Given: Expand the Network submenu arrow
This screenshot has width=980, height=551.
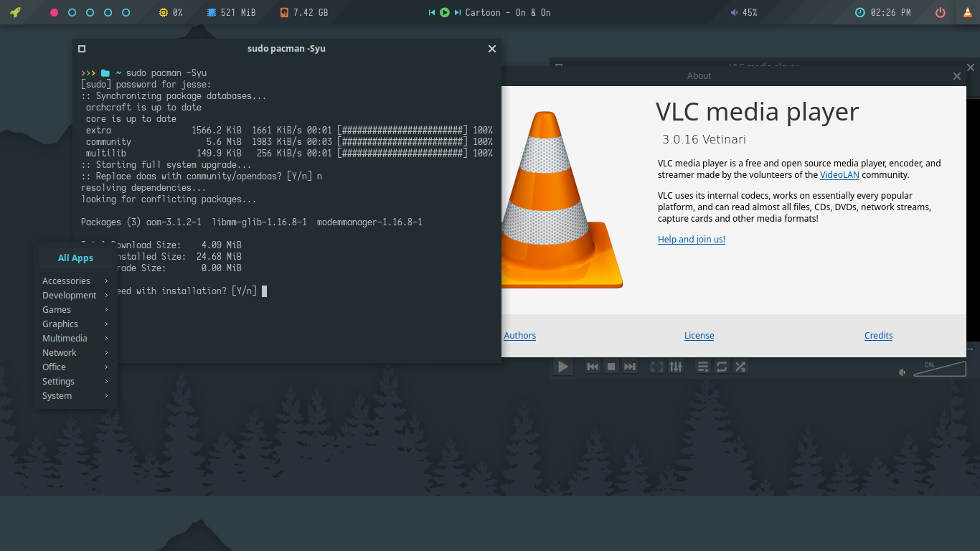Looking at the screenshot, I should coord(106,352).
